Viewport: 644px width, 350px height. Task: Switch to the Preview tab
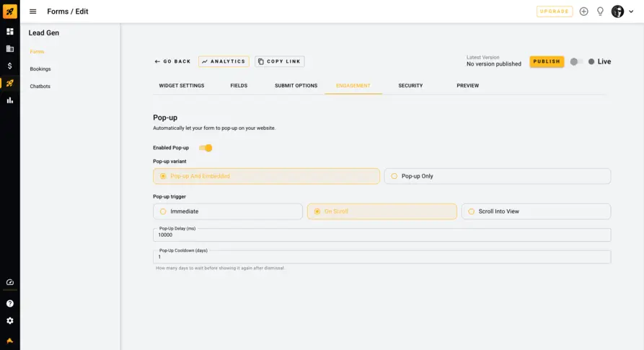point(468,85)
